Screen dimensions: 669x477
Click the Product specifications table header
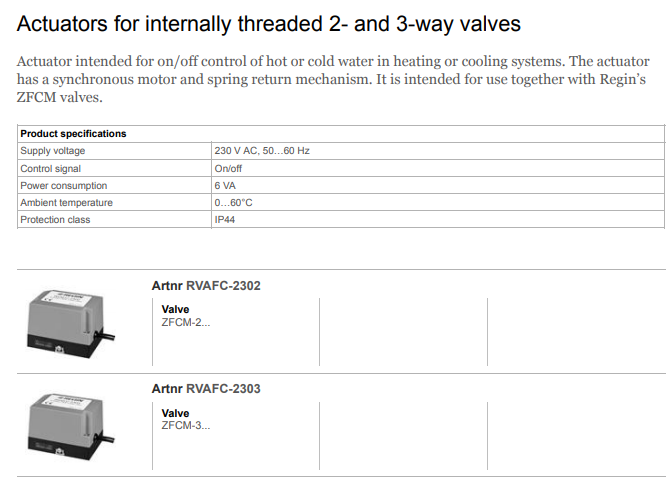[73, 133]
